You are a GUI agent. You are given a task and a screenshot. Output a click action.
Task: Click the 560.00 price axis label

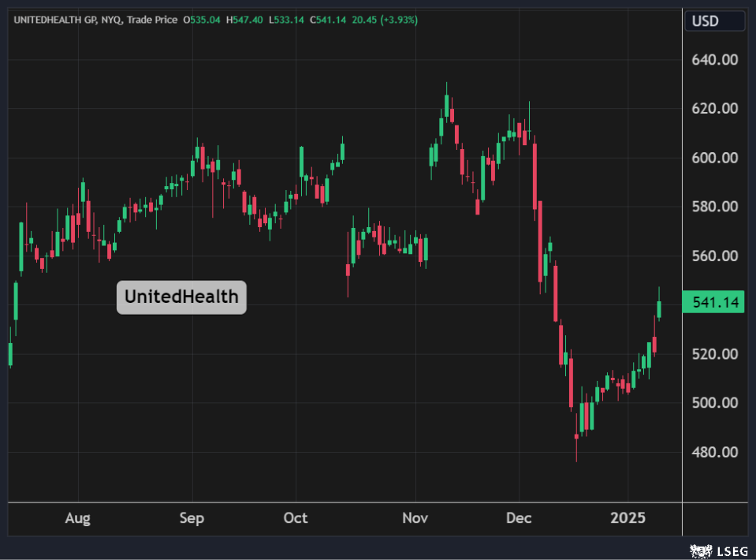pos(714,256)
